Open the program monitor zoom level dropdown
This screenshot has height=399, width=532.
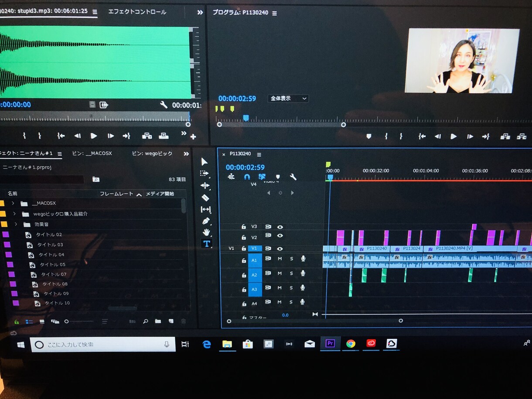pyautogui.click(x=288, y=99)
